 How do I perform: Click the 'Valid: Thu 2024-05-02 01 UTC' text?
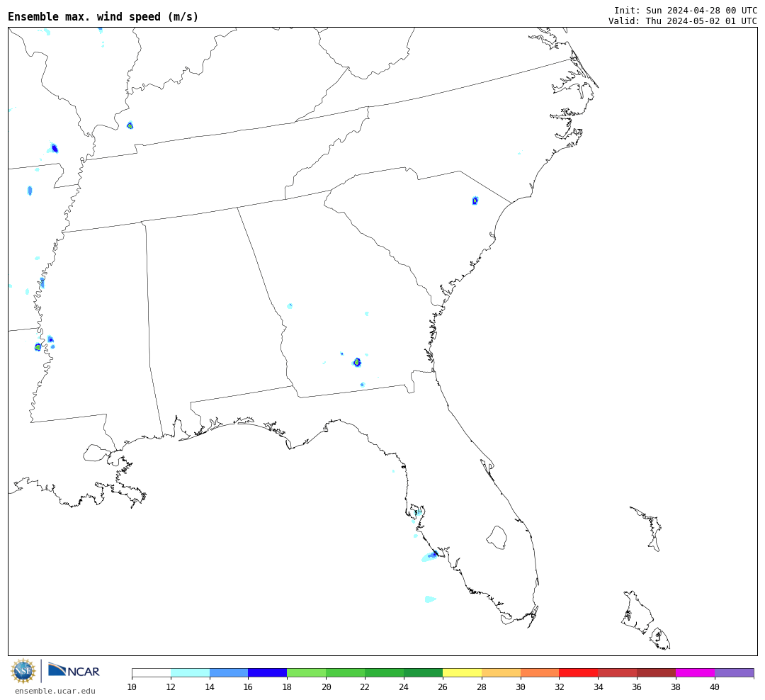pos(683,21)
